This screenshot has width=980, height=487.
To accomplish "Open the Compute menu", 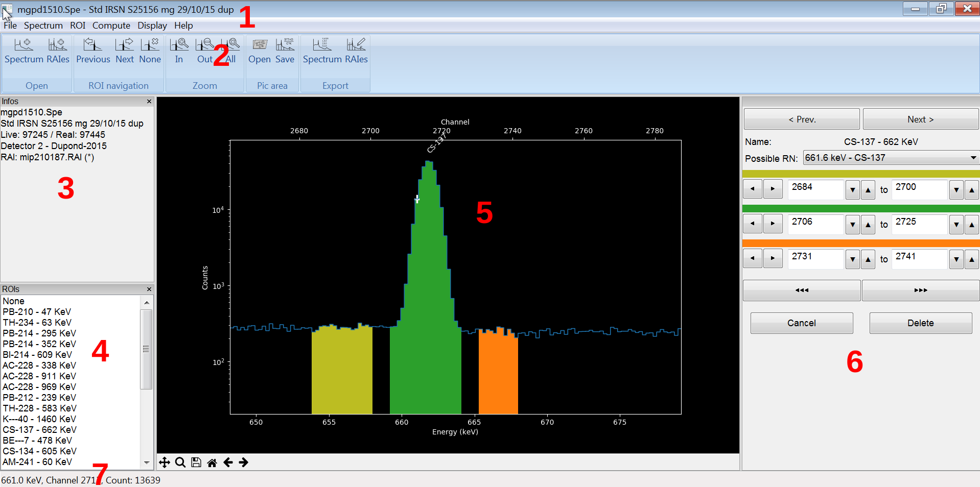I will (x=111, y=26).
